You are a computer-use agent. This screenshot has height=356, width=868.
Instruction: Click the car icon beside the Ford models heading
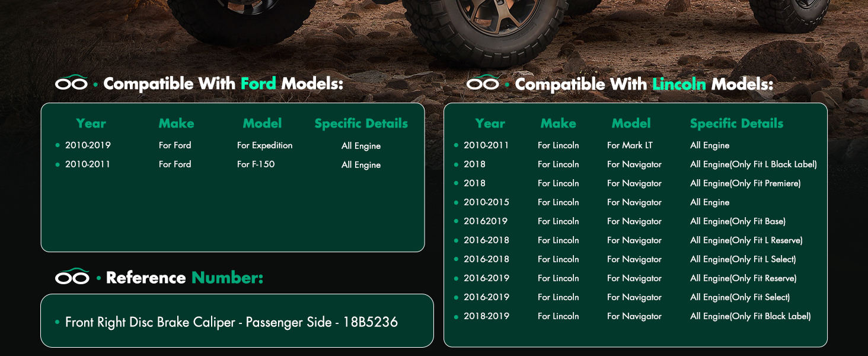pyautogui.click(x=71, y=83)
